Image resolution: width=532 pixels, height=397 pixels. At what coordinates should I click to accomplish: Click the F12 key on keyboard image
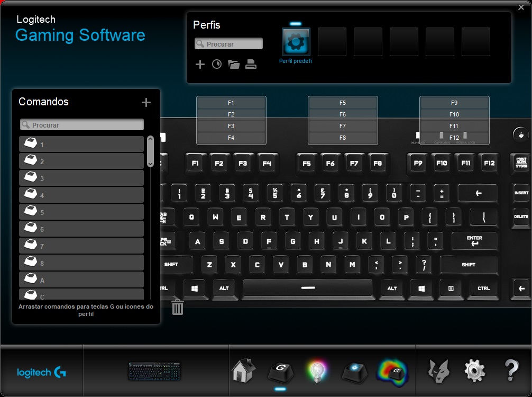coord(489,164)
